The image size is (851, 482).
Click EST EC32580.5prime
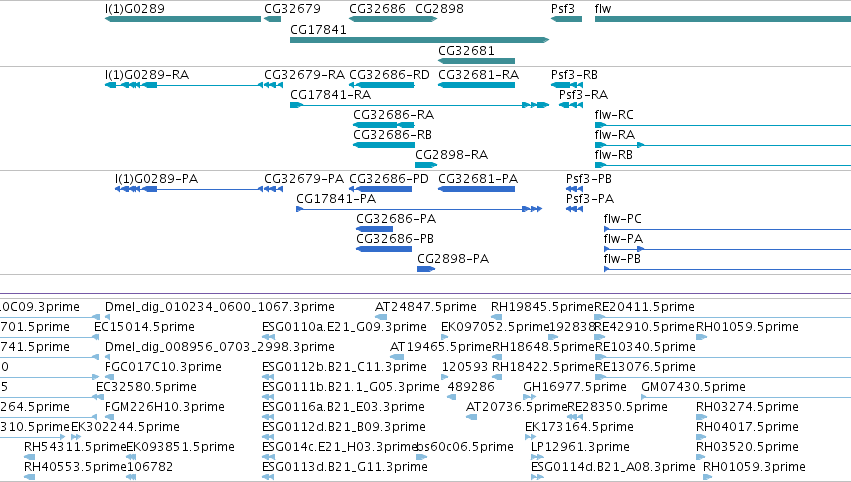147,387
